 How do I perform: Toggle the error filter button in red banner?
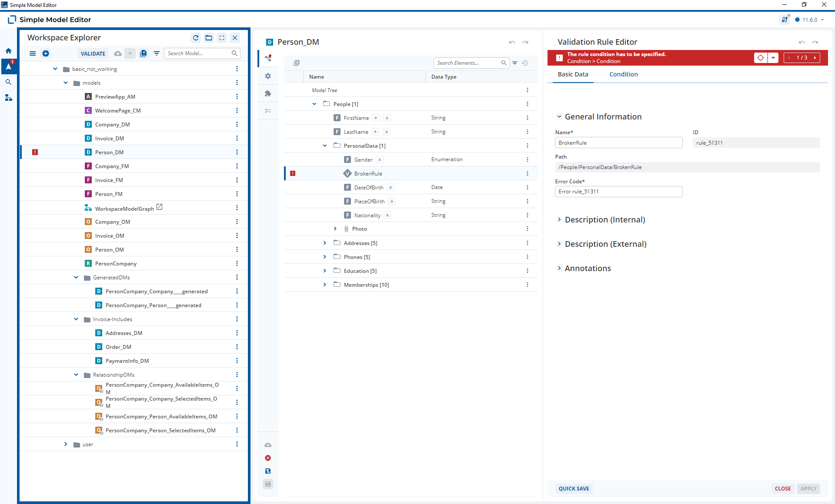tap(761, 58)
